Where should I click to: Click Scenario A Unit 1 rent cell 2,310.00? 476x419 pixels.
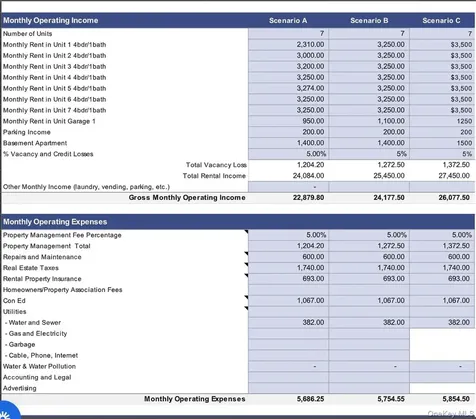tap(288, 44)
